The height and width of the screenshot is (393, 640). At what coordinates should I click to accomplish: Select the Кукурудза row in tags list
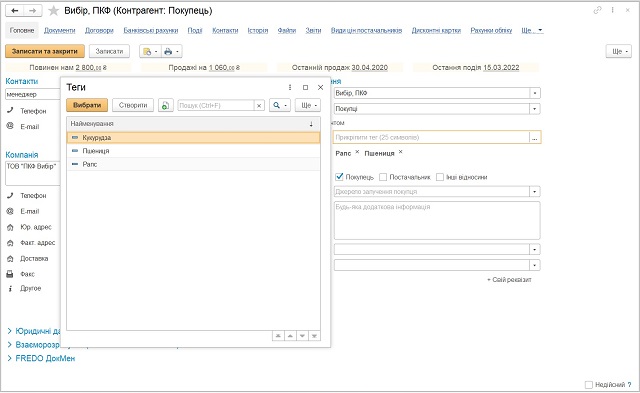pyautogui.click(x=193, y=138)
